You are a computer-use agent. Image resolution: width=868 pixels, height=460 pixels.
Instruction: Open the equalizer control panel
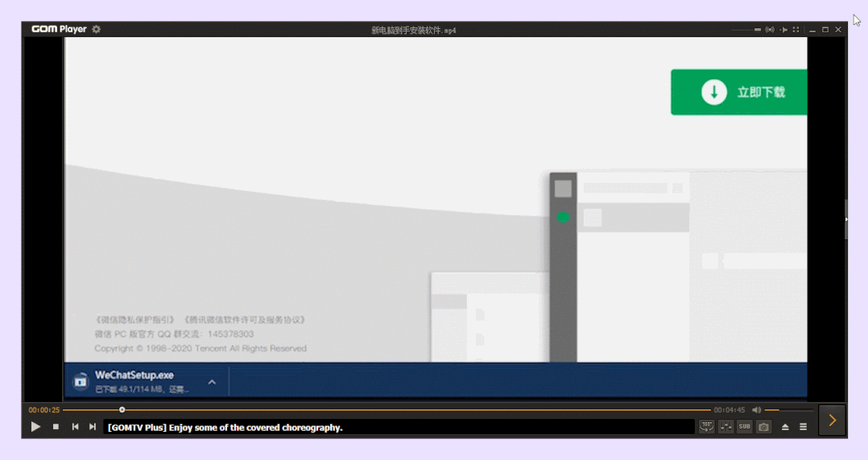coord(725,427)
